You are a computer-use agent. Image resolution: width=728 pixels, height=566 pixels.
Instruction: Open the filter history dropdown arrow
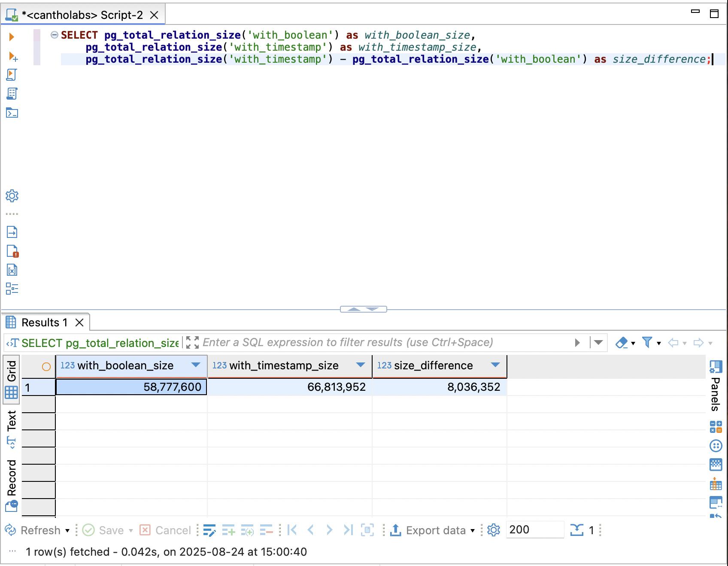(598, 343)
